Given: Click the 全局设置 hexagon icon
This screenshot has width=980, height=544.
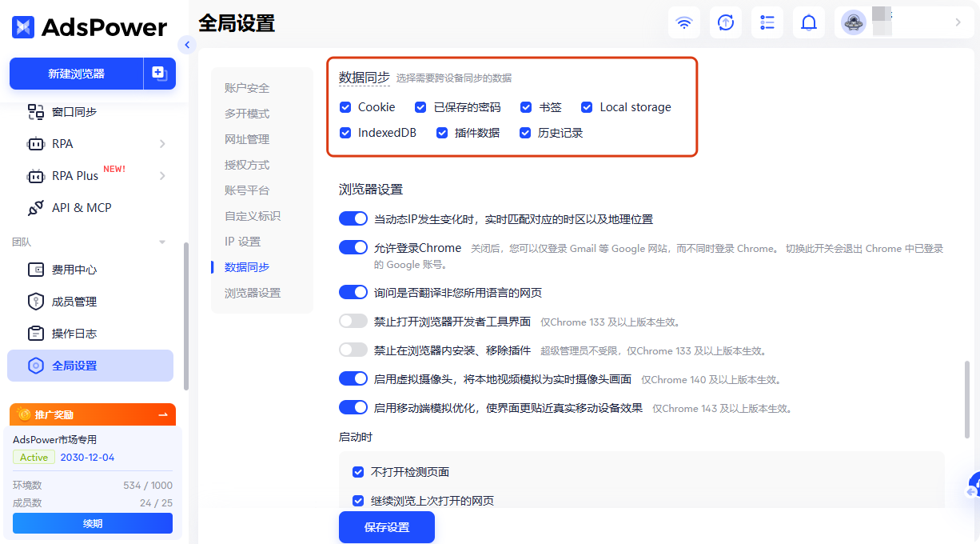Looking at the screenshot, I should point(36,366).
